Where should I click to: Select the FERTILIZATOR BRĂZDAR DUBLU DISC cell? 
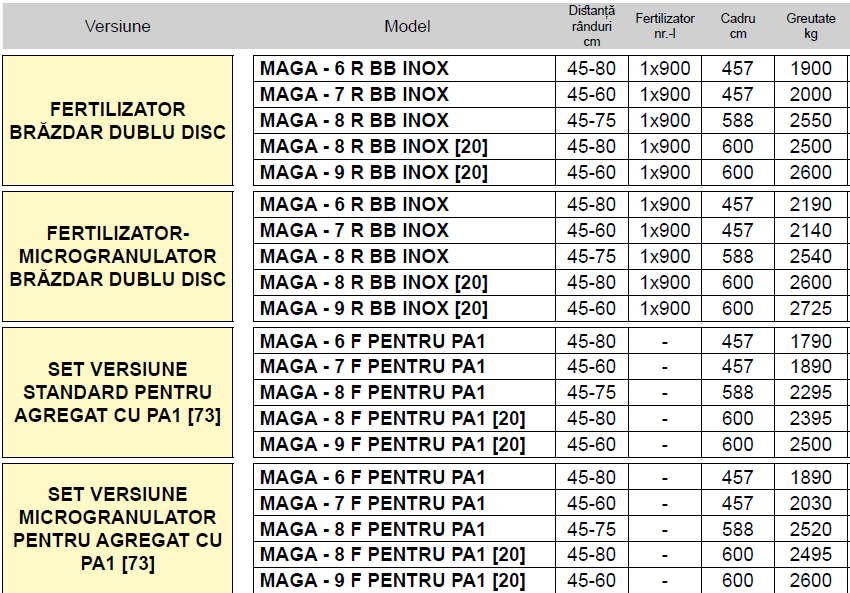[118, 120]
